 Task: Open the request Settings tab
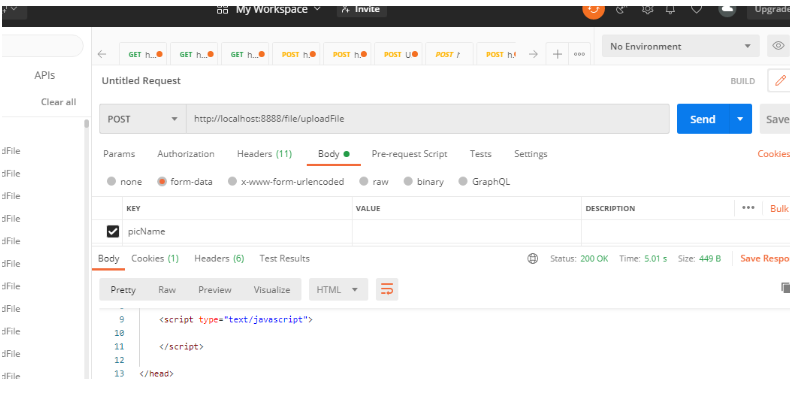[531, 154]
